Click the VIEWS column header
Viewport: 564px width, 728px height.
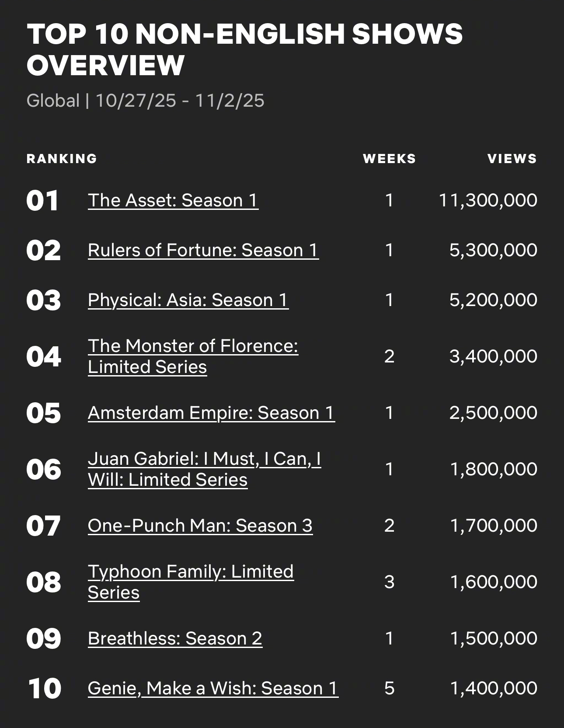512,159
